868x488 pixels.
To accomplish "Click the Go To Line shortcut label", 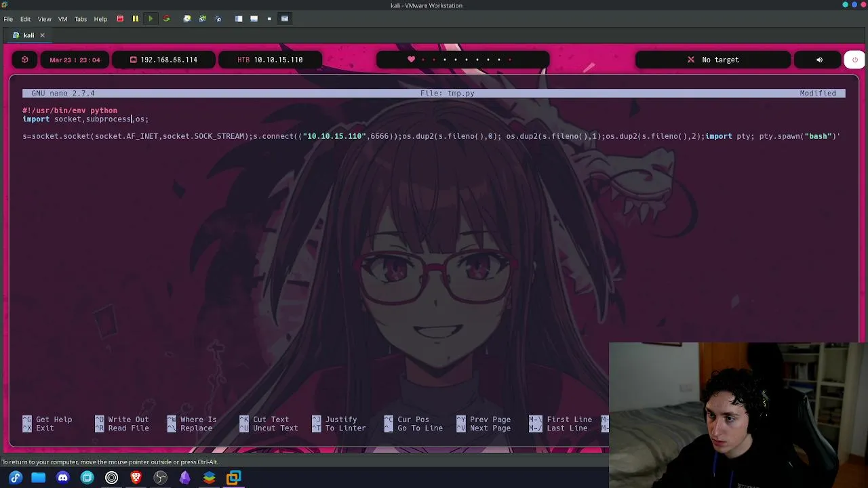I will pyautogui.click(x=420, y=428).
